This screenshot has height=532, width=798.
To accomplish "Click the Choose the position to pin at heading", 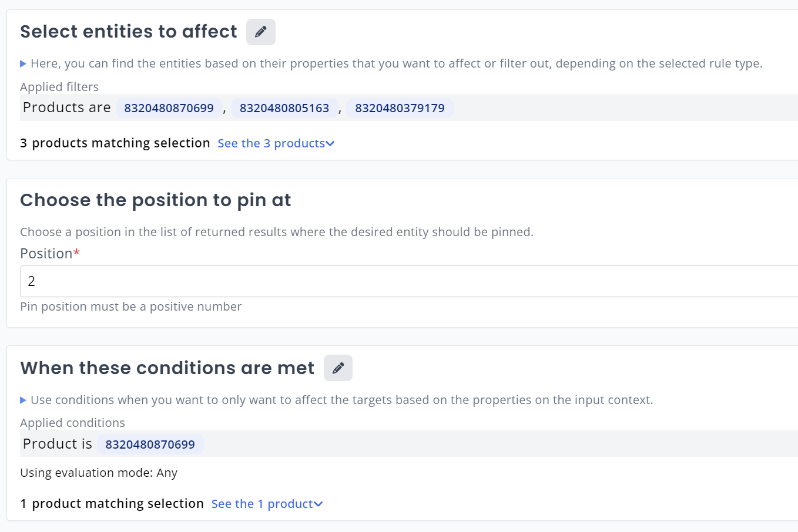I will pos(156,200).
